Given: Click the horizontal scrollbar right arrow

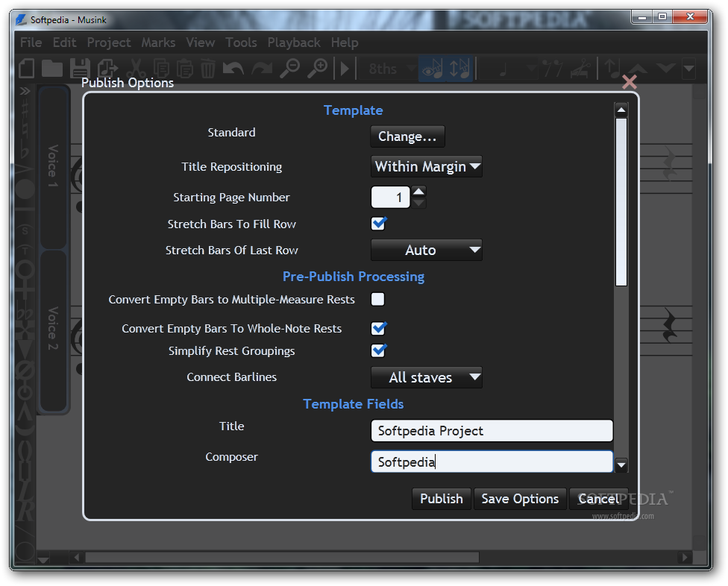Looking at the screenshot, I should [684, 557].
